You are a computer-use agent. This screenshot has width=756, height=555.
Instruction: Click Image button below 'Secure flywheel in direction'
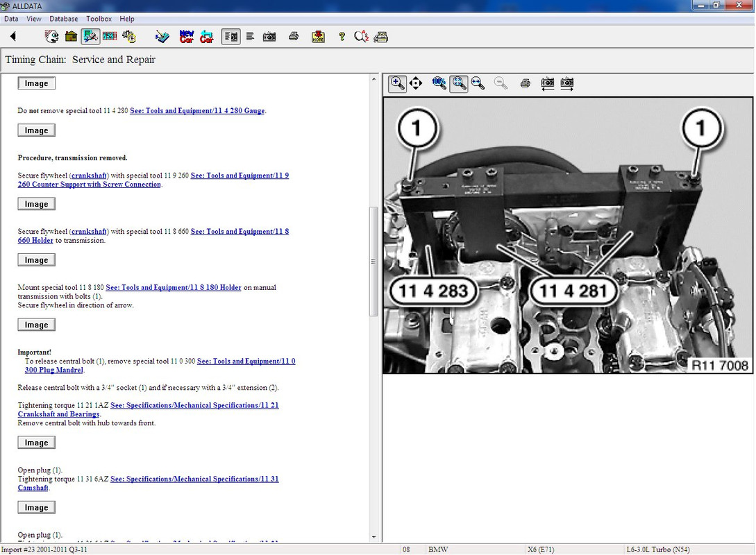pos(37,325)
